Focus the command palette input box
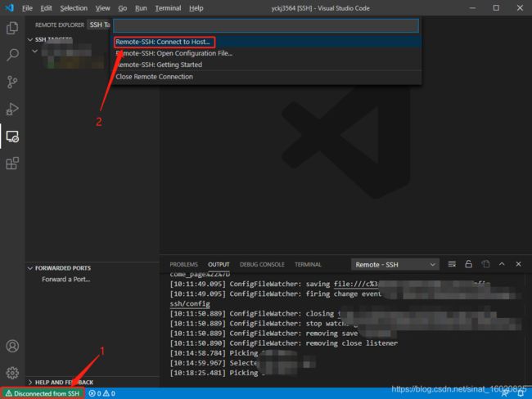 pos(266,26)
